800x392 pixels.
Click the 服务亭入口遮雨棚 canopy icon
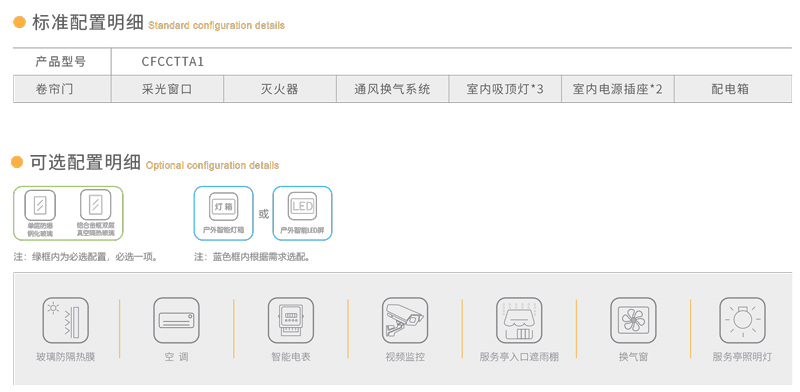click(x=519, y=321)
